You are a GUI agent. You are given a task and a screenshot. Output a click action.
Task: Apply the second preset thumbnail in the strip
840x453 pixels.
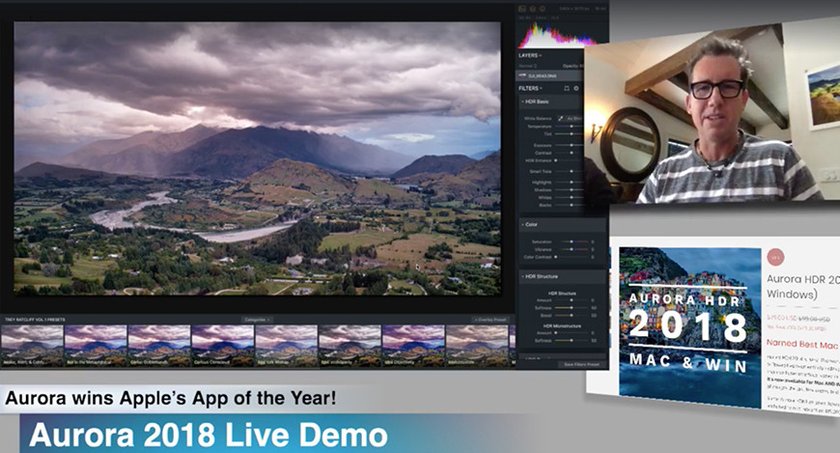pos(95,345)
